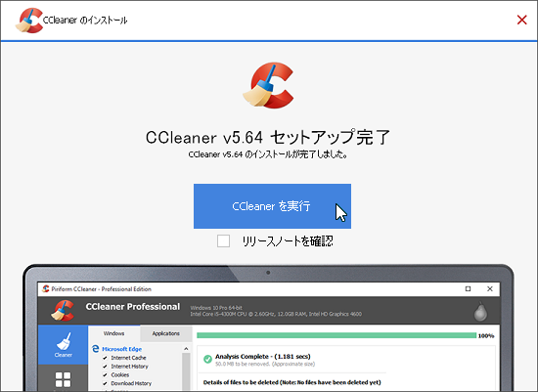
Task: Click the インストールが完了しました message text
Action: tap(268, 154)
